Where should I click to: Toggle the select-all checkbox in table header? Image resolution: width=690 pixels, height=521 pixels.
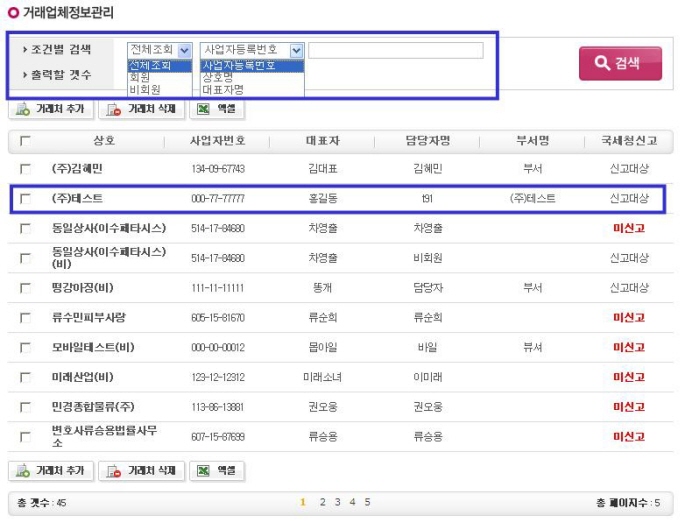(25, 141)
